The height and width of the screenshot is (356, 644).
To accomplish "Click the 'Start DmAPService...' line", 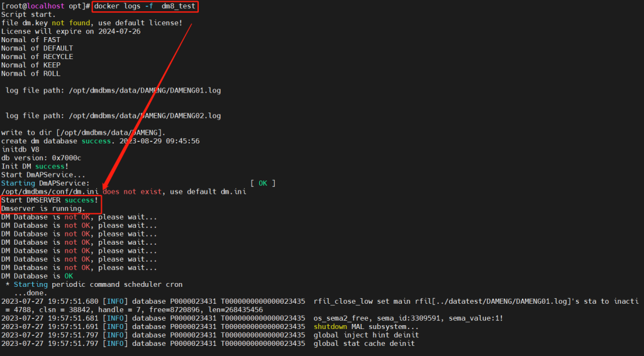I will [x=43, y=174].
